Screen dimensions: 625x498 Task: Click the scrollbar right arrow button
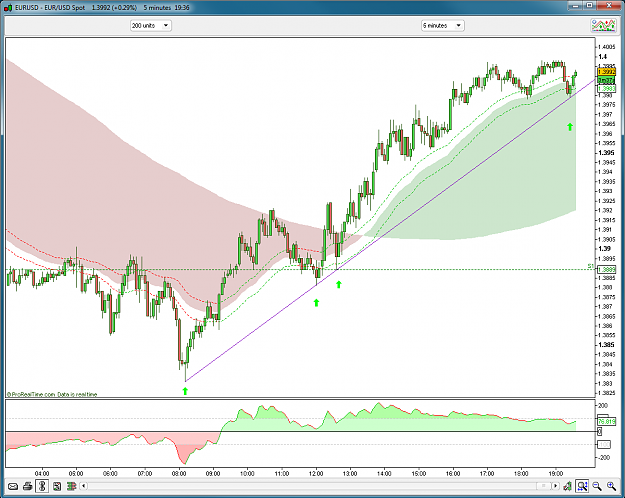click(x=555, y=486)
